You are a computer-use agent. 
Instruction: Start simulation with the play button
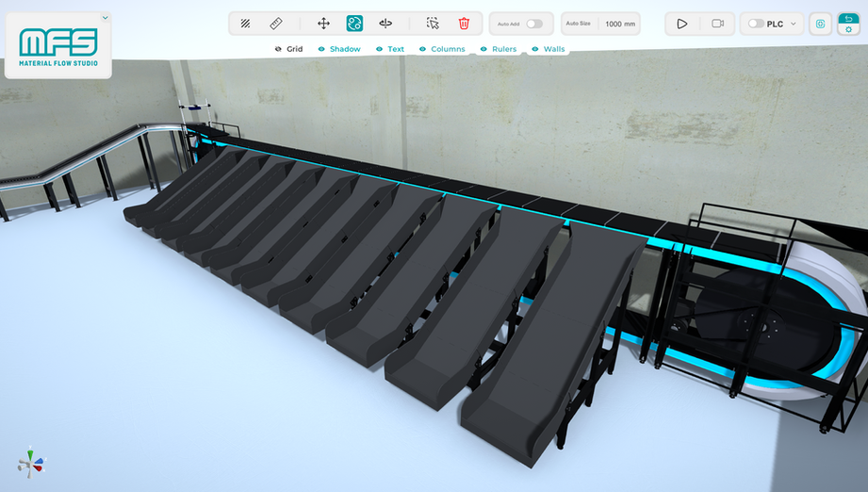pos(682,24)
